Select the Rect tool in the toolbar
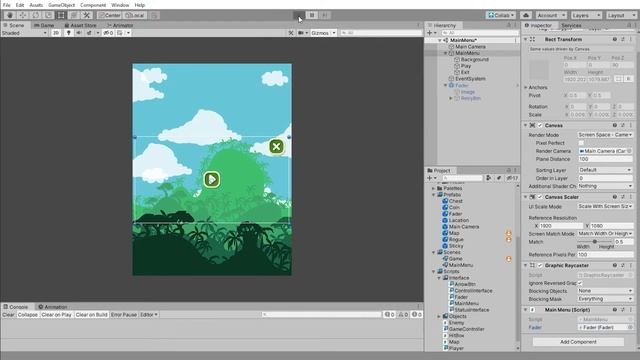The width and height of the screenshot is (640, 360). point(61,15)
